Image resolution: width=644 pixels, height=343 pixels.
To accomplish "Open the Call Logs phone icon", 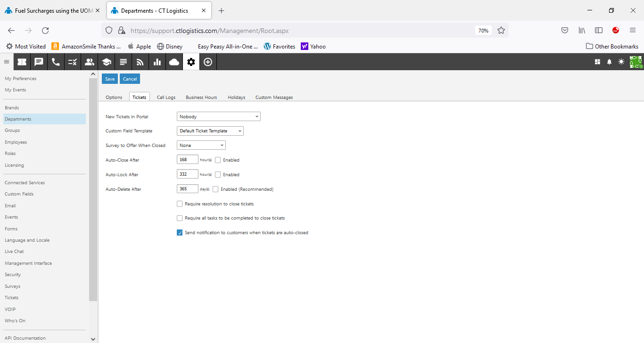I will (56, 62).
